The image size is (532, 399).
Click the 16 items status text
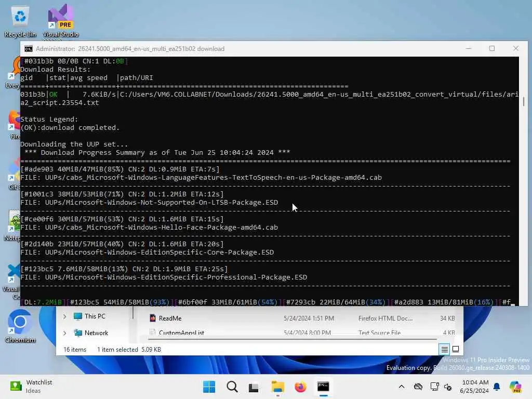click(75, 350)
